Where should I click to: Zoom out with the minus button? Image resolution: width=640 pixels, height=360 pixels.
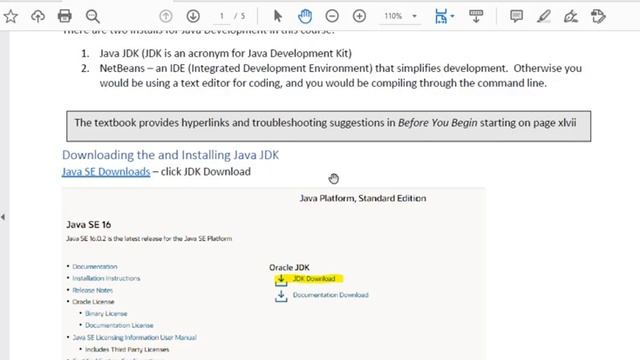coord(332,16)
